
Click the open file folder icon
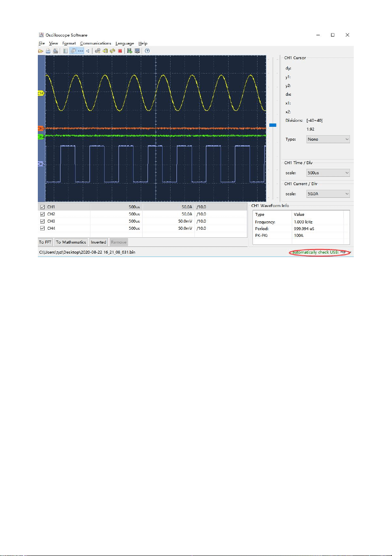40,51
